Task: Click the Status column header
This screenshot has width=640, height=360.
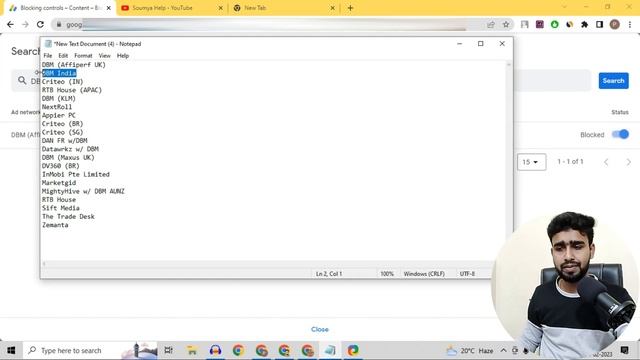Action: [620, 112]
